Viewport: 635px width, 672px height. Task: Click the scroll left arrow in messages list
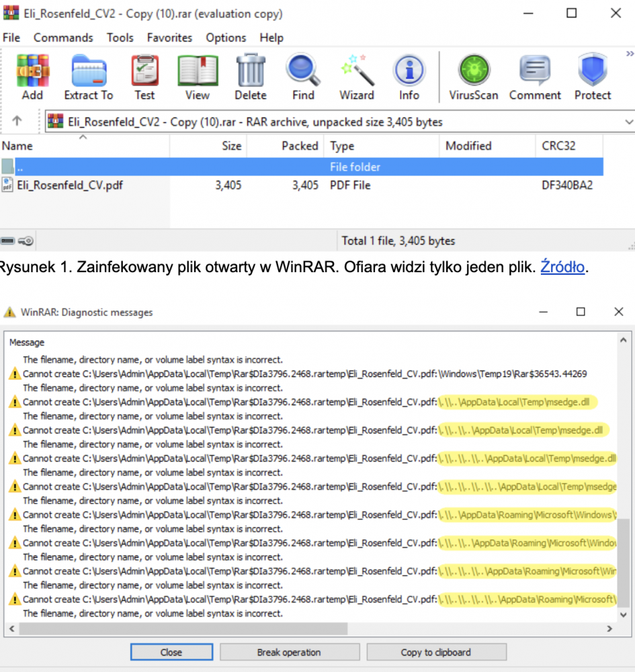12,629
